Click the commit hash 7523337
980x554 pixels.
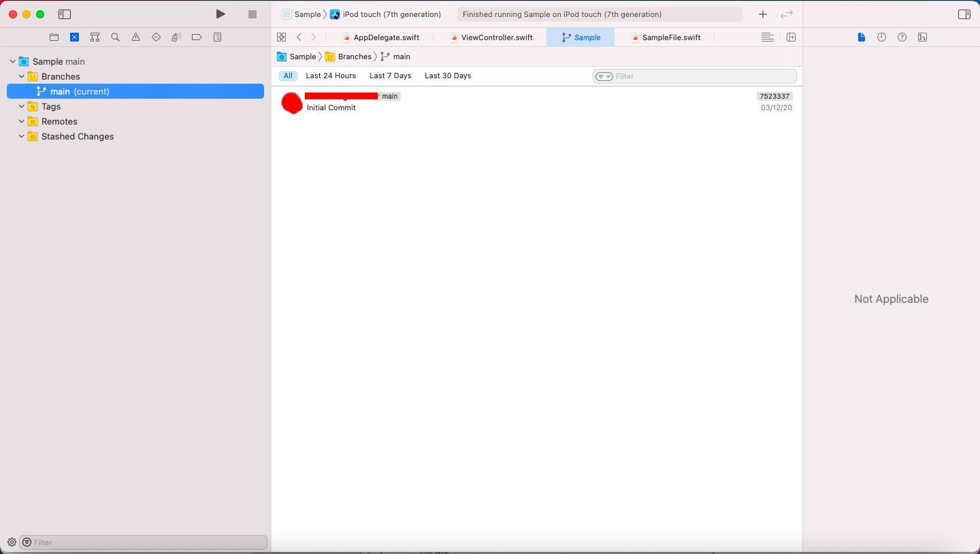(774, 97)
